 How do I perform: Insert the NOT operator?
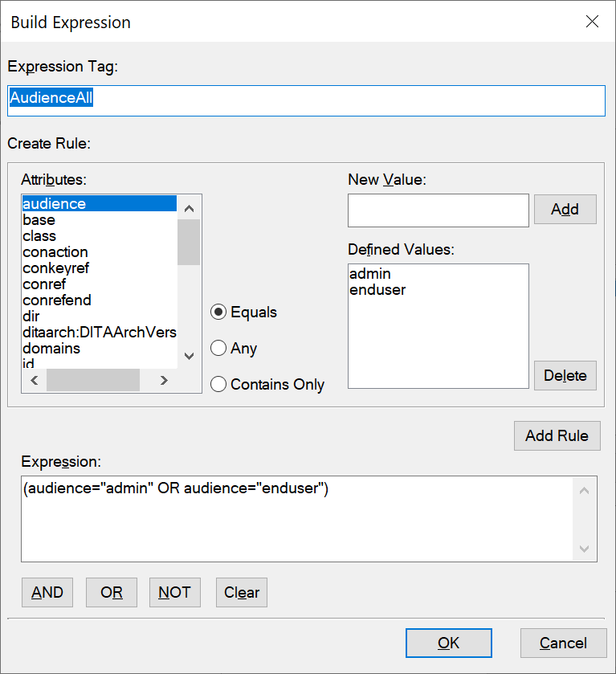pos(174,593)
